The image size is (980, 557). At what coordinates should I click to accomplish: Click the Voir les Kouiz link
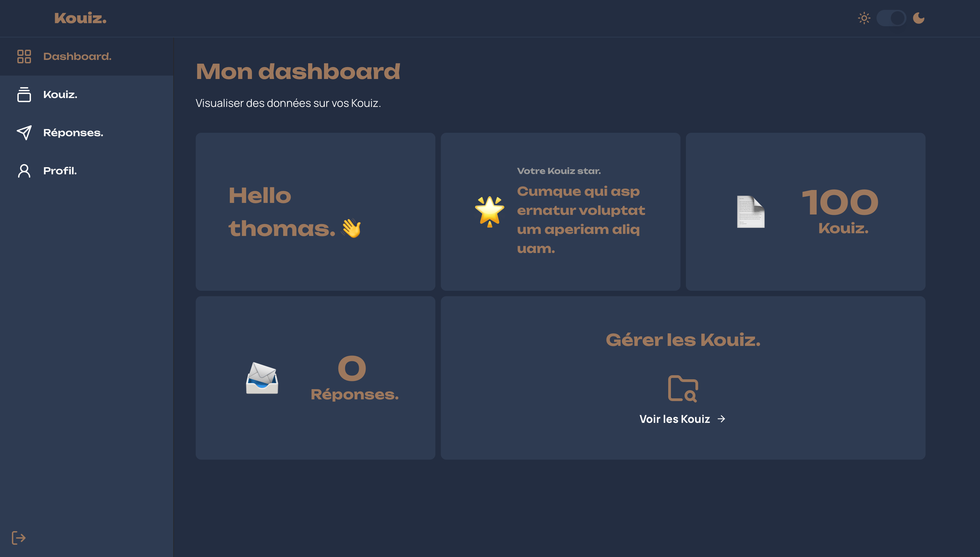pyautogui.click(x=674, y=419)
